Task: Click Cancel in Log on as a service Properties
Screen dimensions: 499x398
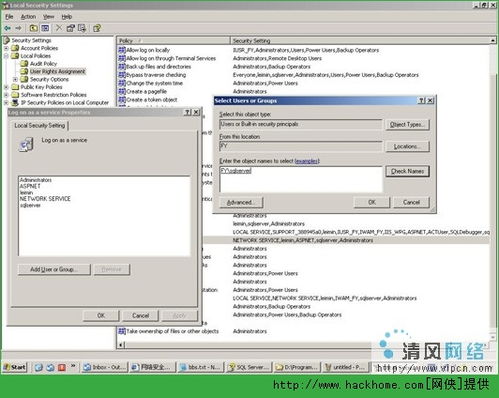Action: pos(140,315)
